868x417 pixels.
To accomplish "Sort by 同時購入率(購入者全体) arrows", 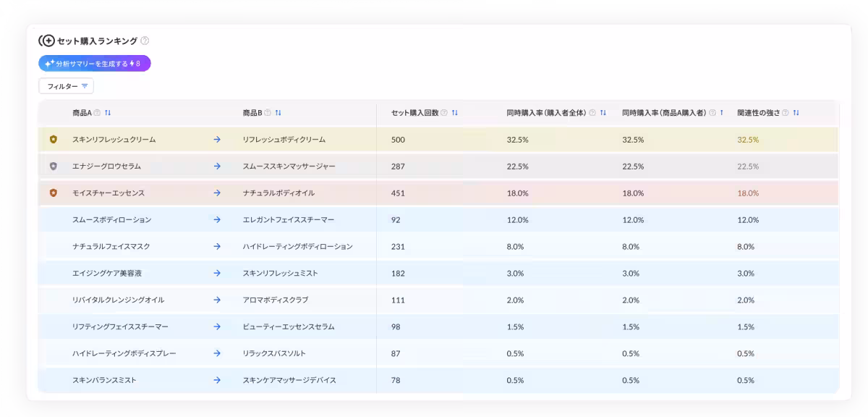I will (x=603, y=112).
